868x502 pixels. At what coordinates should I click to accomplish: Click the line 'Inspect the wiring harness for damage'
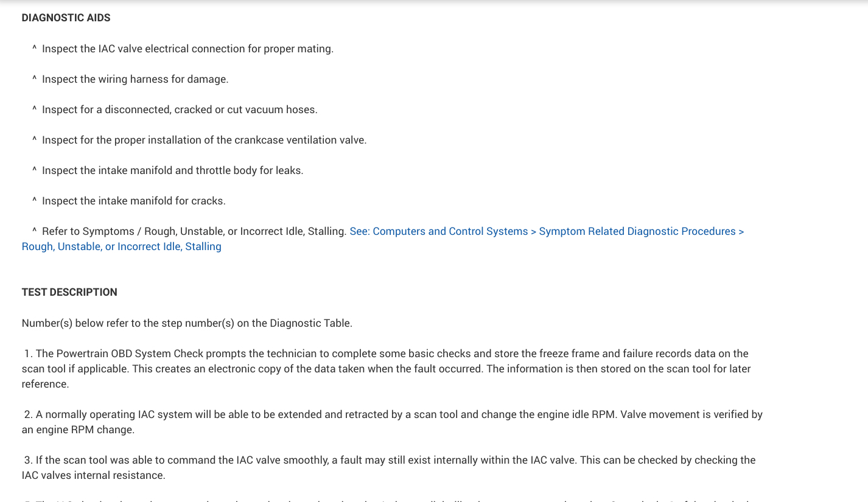[135, 79]
